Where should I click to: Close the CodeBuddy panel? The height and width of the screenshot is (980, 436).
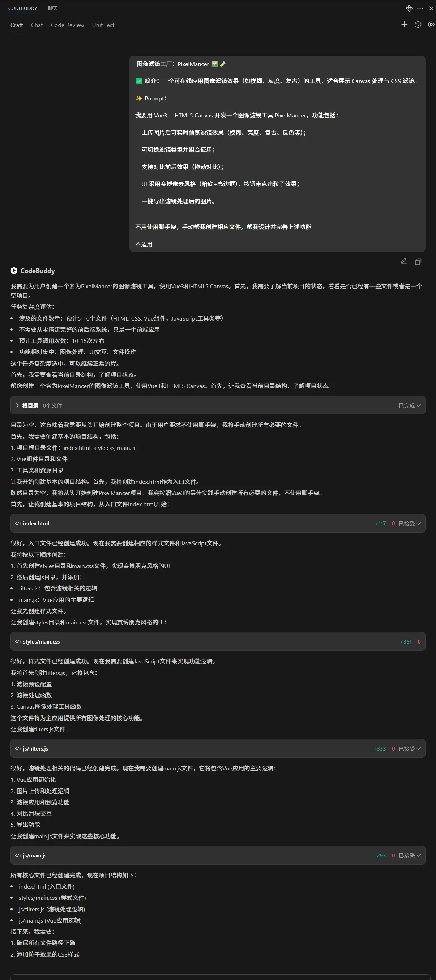[x=431, y=8]
